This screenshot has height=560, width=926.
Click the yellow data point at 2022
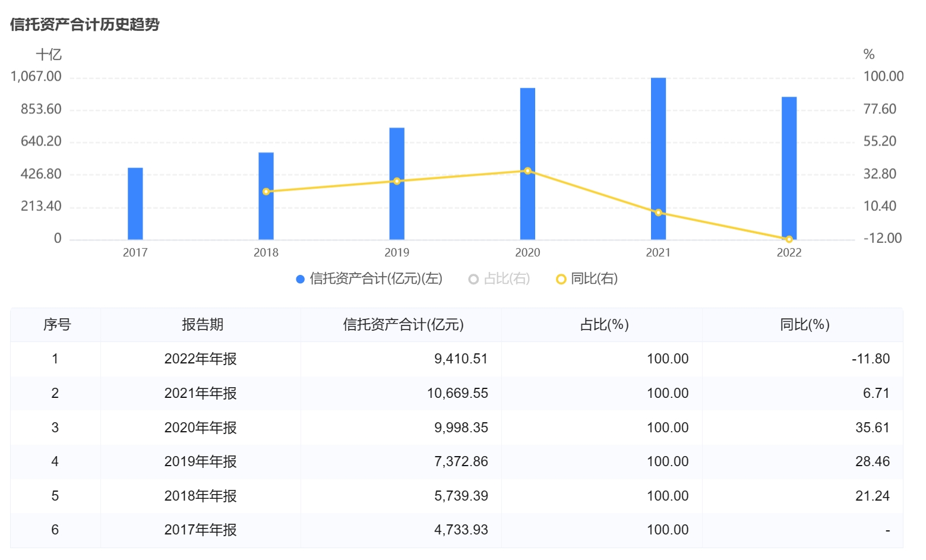(789, 239)
